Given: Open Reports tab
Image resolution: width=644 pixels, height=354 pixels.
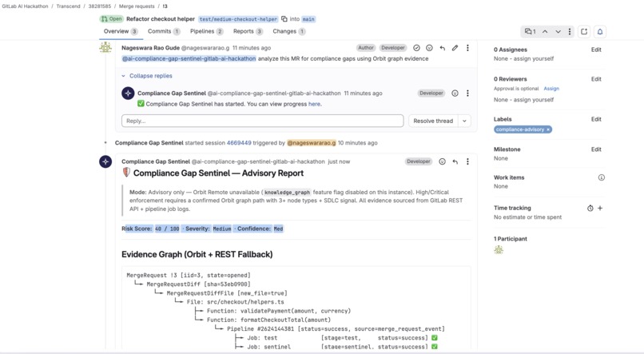Looking at the screenshot, I should coord(248,32).
